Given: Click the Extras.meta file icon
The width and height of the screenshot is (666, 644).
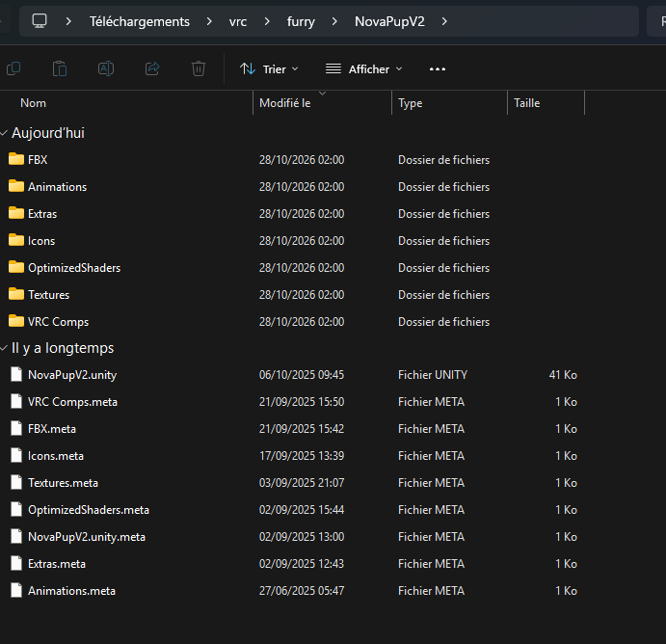Looking at the screenshot, I should coord(16,563).
